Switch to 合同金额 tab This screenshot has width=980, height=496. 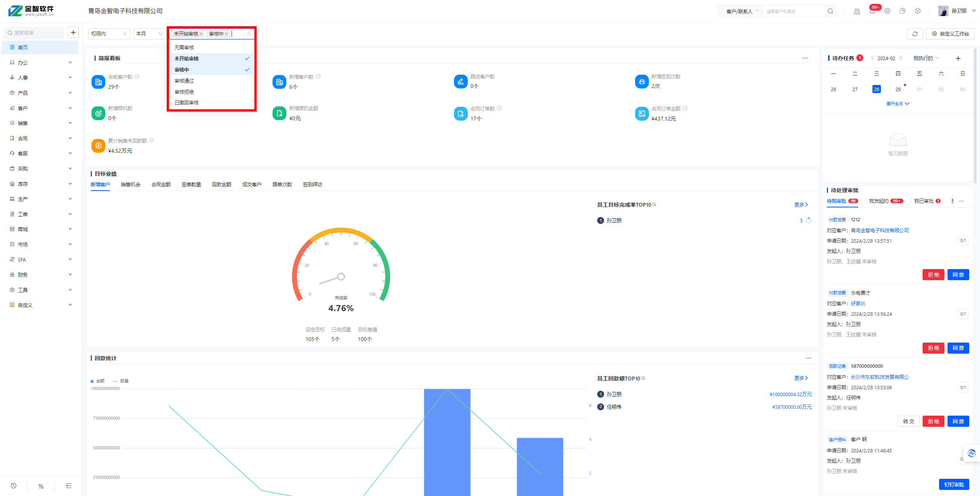click(x=161, y=184)
